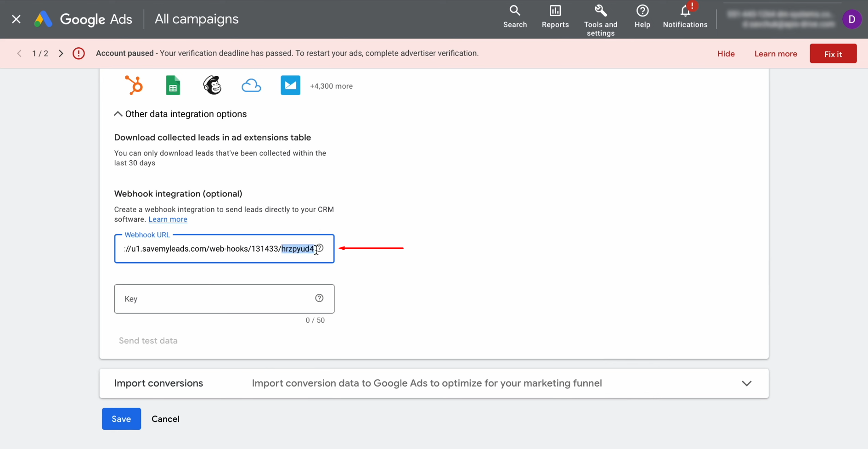Screen dimensions: 868x449
Task: Close the editor with the X icon
Action: coord(16,19)
